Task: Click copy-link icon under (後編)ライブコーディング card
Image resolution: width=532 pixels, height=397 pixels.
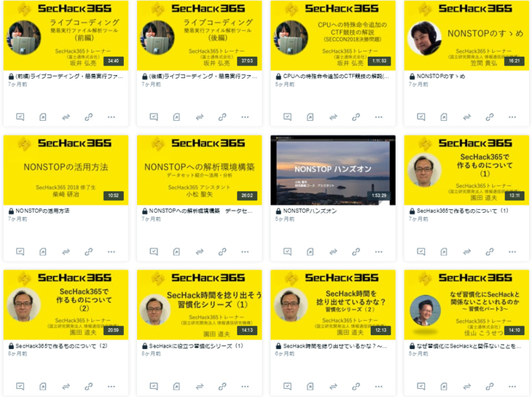Action: 222,117
